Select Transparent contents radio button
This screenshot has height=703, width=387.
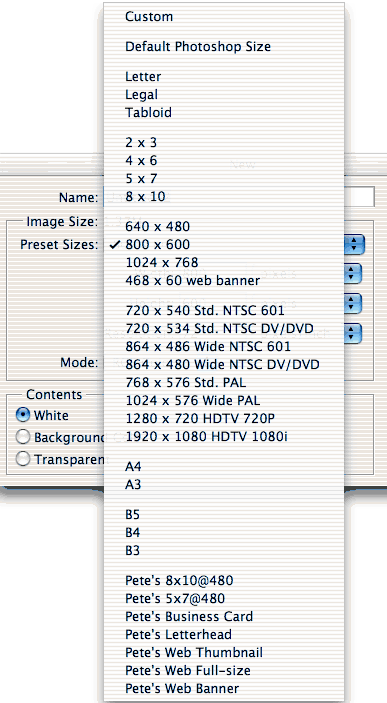22,459
